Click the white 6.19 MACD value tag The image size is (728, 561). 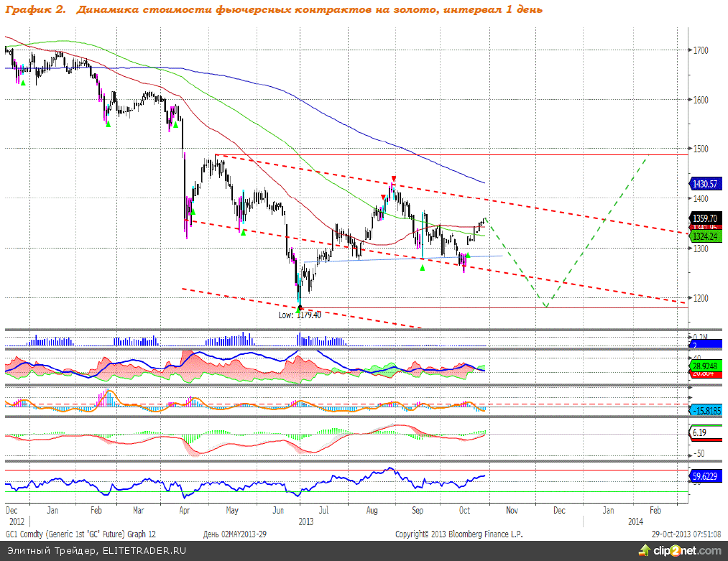coord(701,432)
